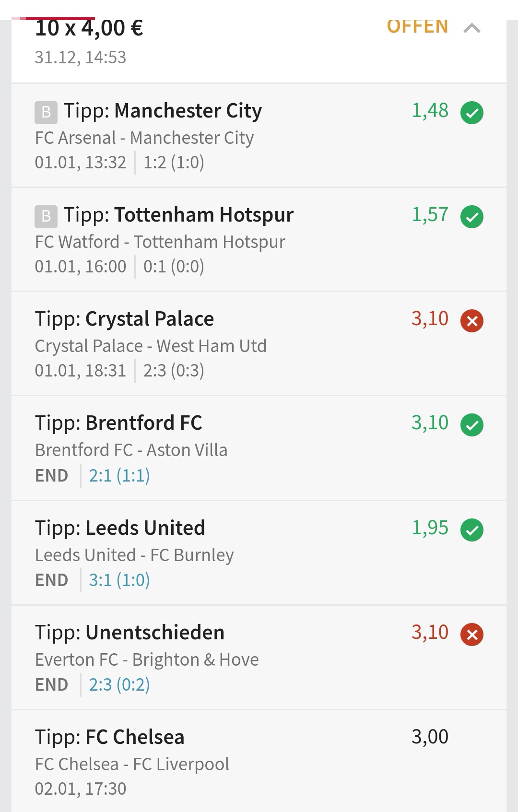
Task: Click the B badge beside Manchester City tip
Action: [46, 112]
